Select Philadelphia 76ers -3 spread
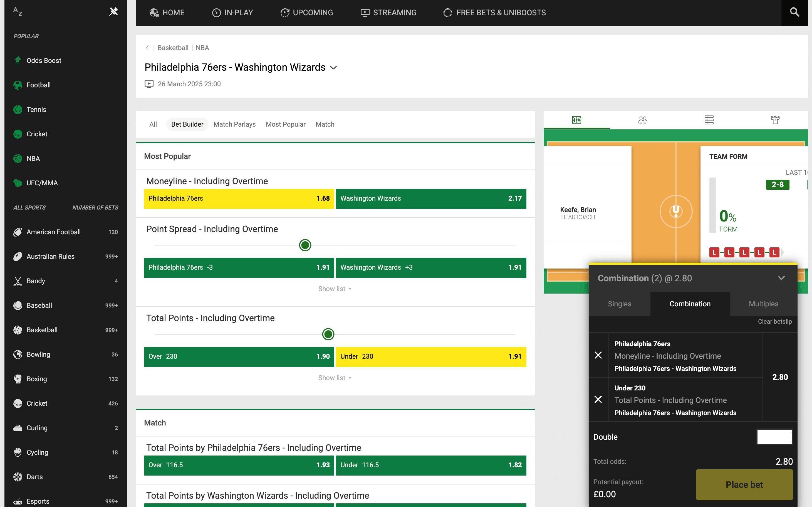This screenshot has height=507, width=812. pyautogui.click(x=239, y=268)
